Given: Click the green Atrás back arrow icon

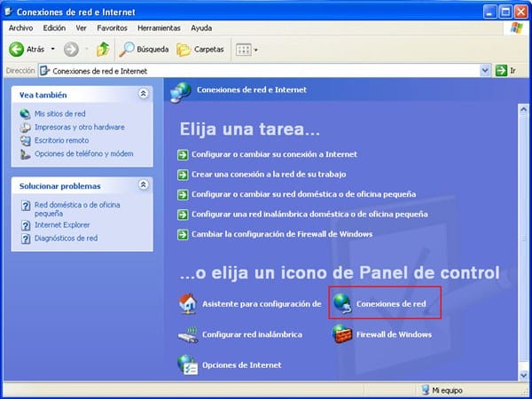Looking at the screenshot, I should click(x=16, y=50).
